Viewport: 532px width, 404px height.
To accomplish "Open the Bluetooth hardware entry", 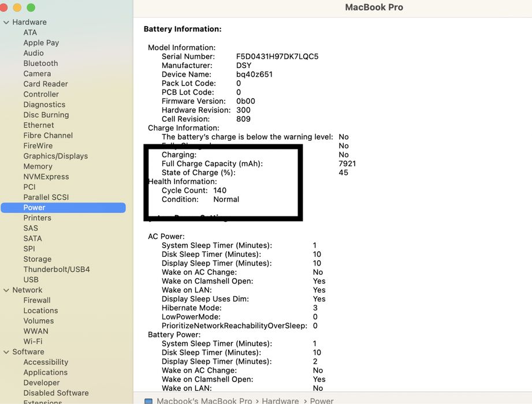I will pos(40,63).
